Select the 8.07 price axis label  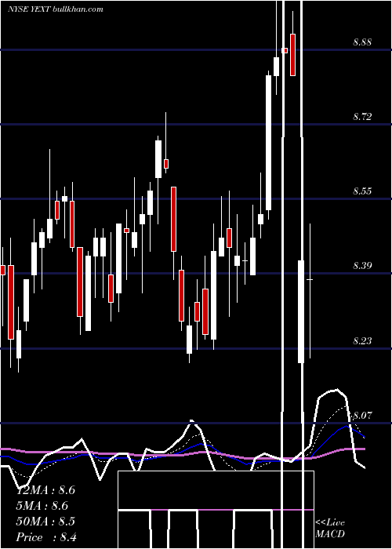click(x=362, y=416)
